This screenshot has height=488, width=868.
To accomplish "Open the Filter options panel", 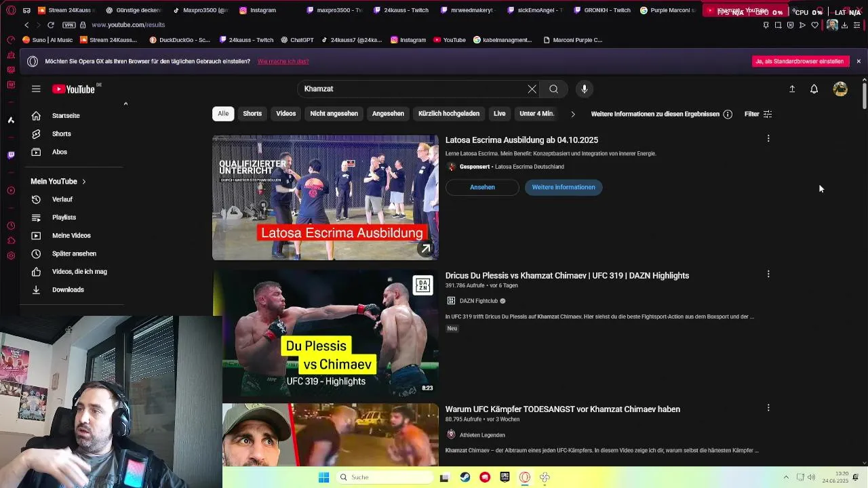I will 758,114.
